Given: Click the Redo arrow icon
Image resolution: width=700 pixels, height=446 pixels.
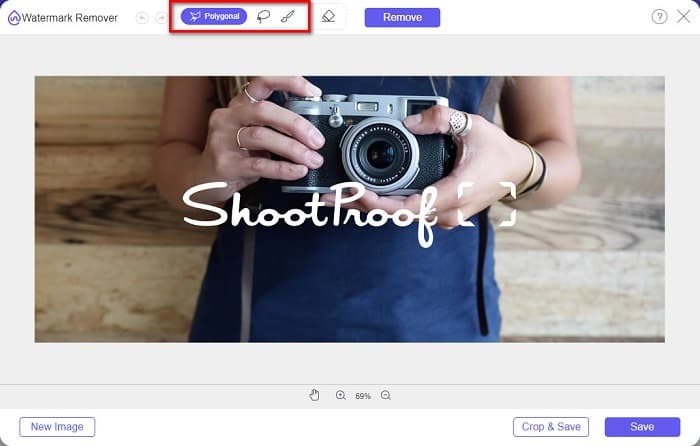Looking at the screenshot, I should tap(161, 18).
